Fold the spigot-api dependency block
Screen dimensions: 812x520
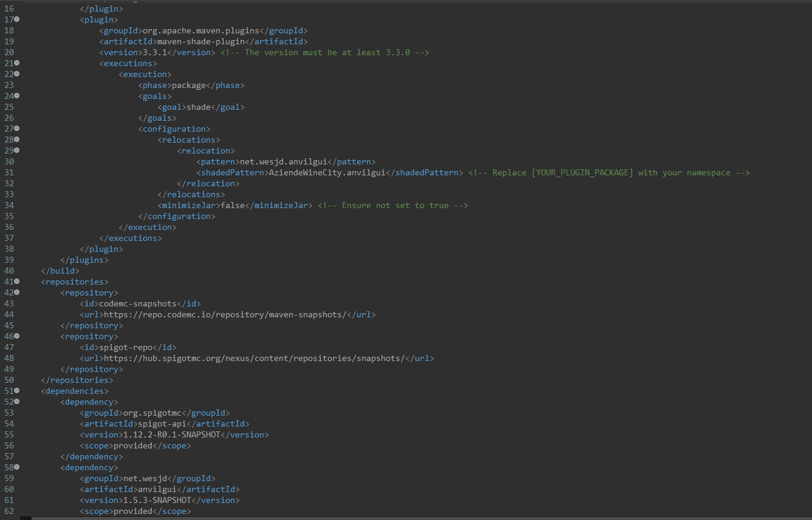tap(17, 402)
